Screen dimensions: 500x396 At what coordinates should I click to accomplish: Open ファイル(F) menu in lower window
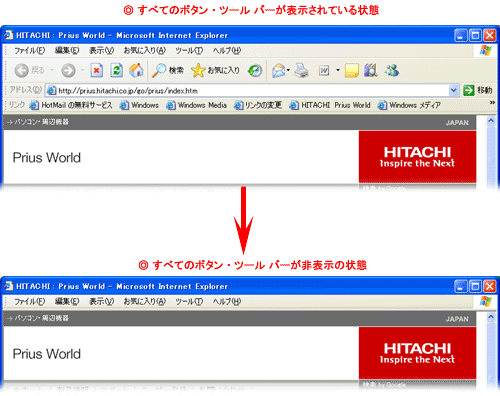coord(29,302)
